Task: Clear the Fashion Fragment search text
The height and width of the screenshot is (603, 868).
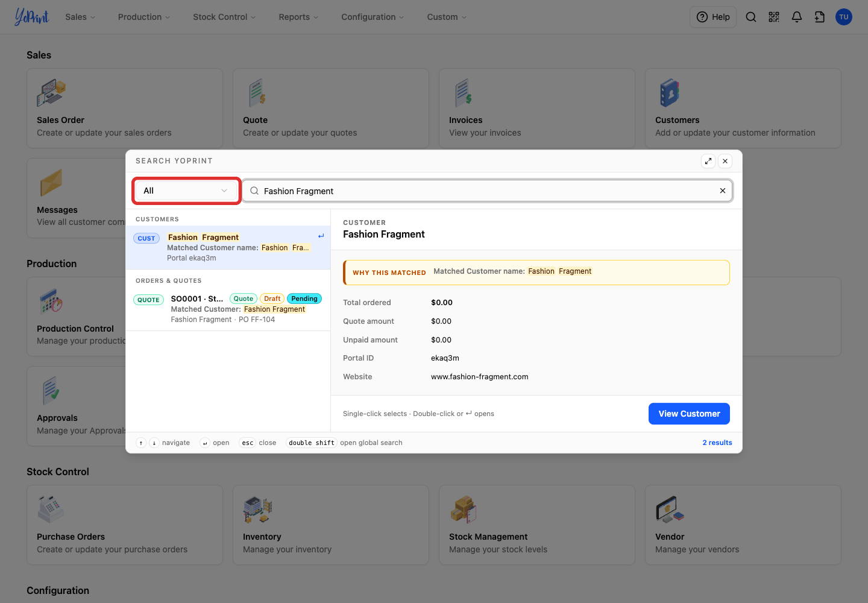Action: click(x=723, y=191)
